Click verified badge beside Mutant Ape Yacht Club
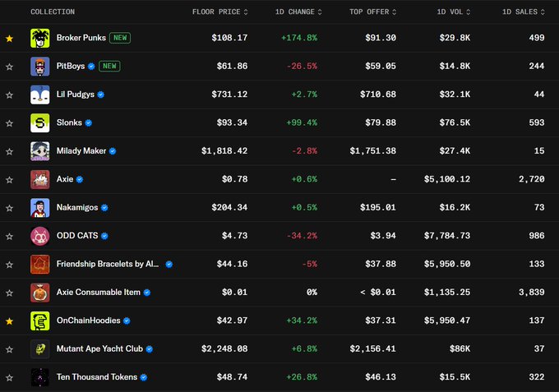Image resolution: width=559 pixels, height=392 pixels. pyautogui.click(x=150, y=349)
